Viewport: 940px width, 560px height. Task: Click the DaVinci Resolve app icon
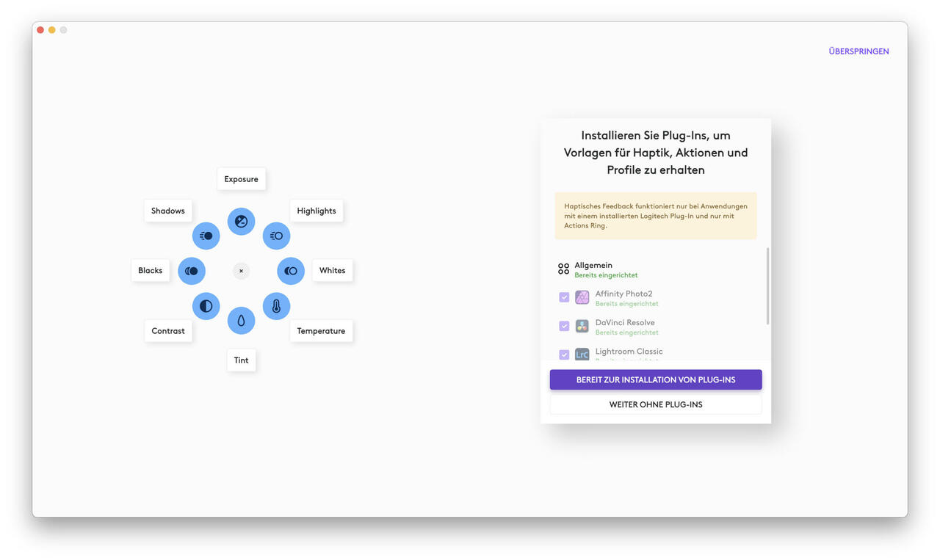[582, 326]
